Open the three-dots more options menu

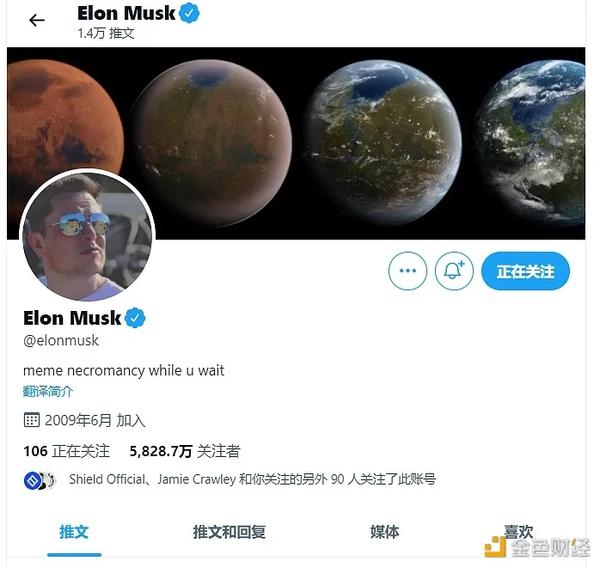pos(408,271)
